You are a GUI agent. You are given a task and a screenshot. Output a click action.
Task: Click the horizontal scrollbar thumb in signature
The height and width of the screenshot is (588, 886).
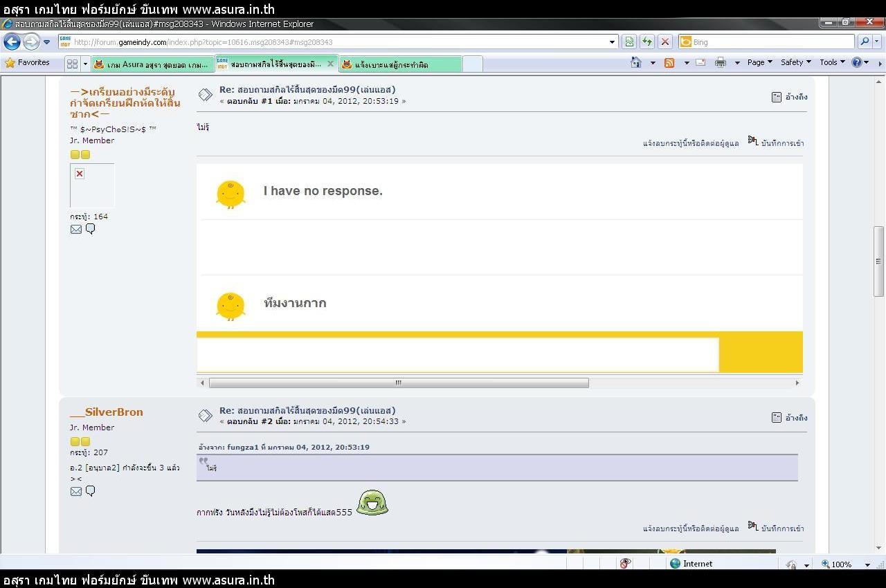coord(398,383)
